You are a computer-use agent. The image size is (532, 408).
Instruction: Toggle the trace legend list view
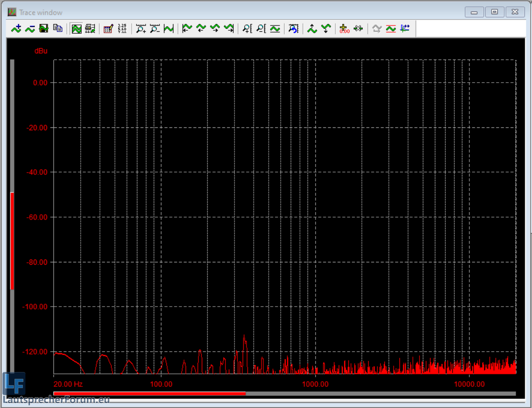point(90,29)
